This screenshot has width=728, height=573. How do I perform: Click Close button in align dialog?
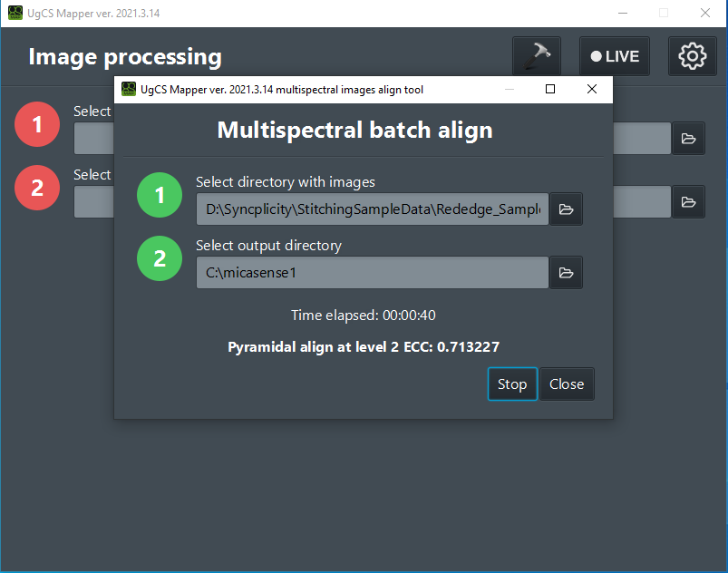click(x=567, y=384)
